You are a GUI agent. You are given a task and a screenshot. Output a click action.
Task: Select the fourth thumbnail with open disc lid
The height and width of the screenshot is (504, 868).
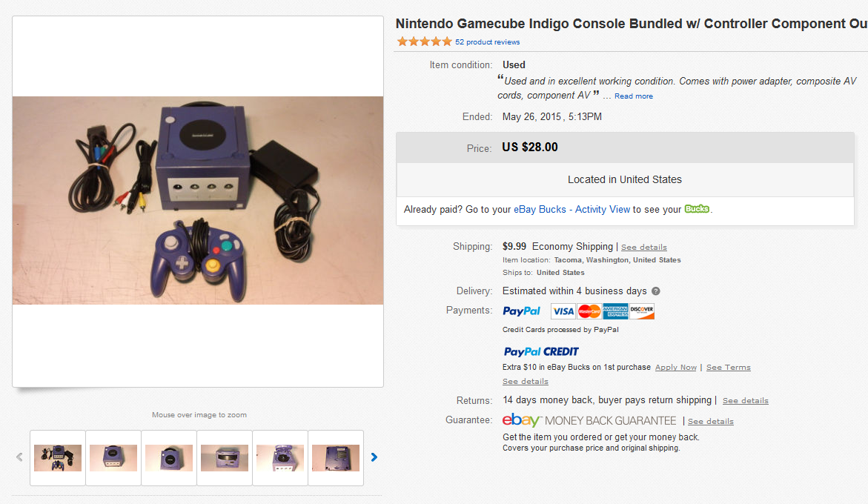tap(224, 458)
